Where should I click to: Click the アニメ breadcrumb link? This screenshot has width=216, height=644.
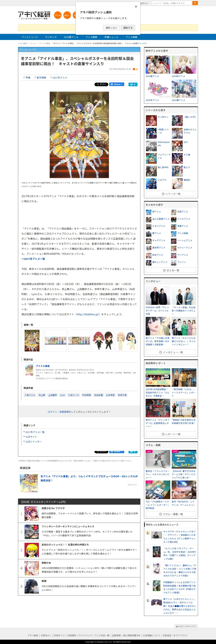click(x=33, y=44)
